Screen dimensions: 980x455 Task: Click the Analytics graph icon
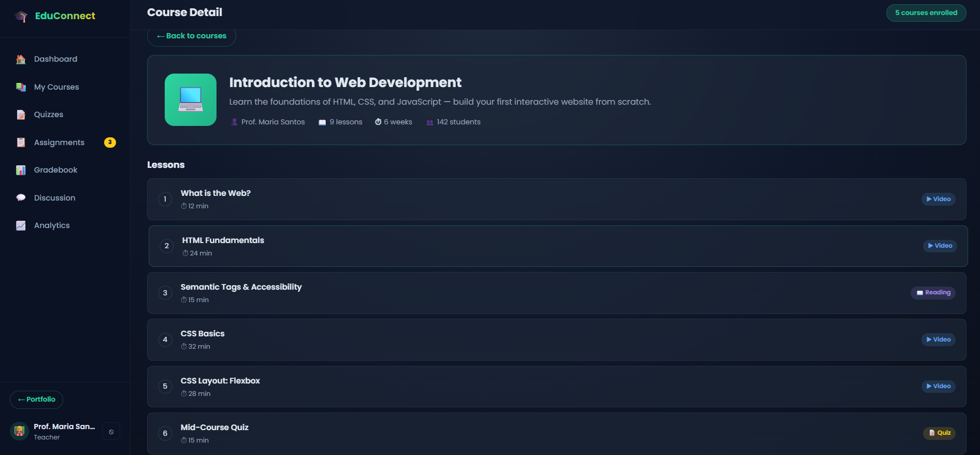pos(21,225)
